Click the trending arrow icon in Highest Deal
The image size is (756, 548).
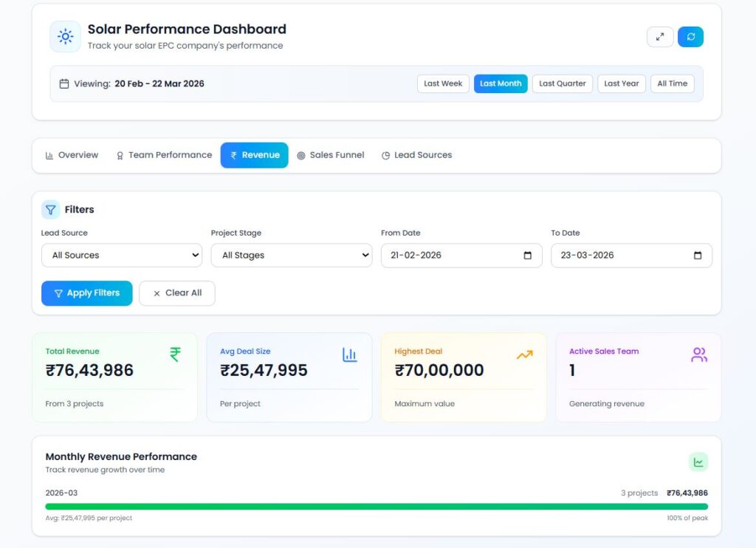[x=524, y=355]
